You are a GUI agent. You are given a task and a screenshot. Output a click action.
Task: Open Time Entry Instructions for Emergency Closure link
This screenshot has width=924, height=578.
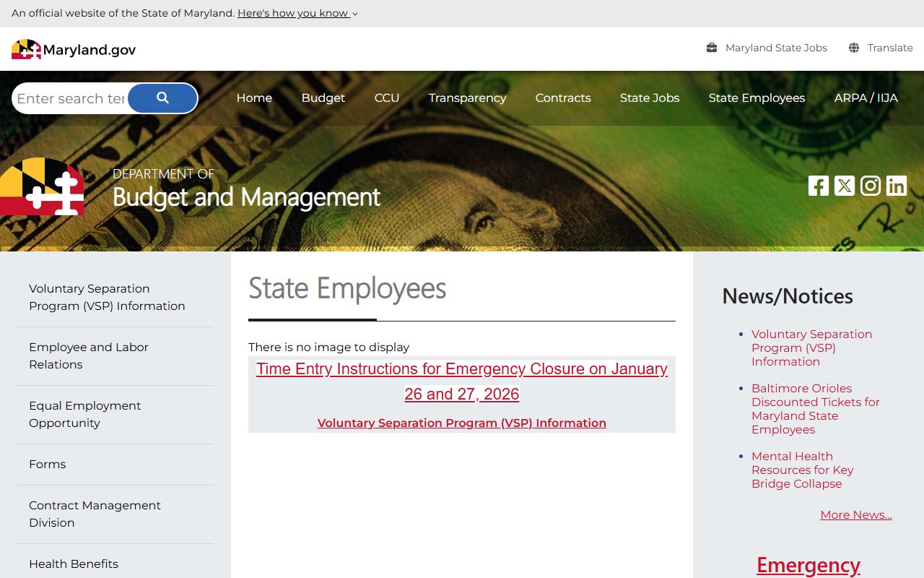(462, 381)
